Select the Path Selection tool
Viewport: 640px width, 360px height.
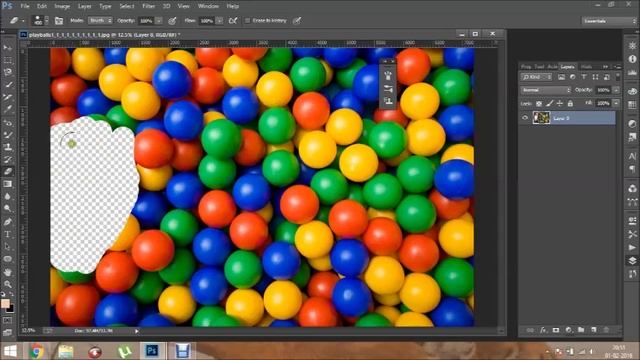pos(7,247)
